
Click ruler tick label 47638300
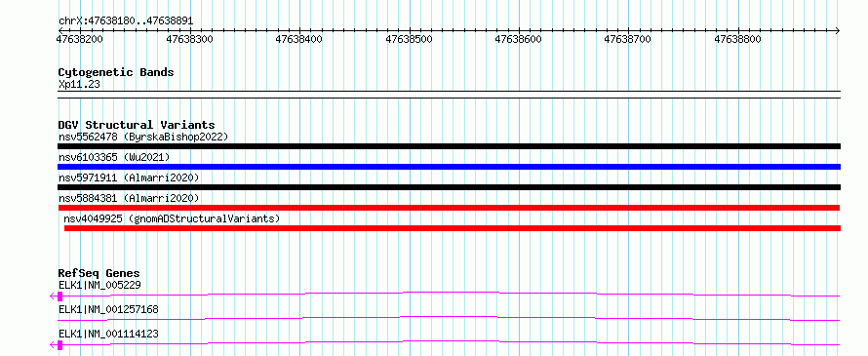pyautogui.click(x=189, y=39)
